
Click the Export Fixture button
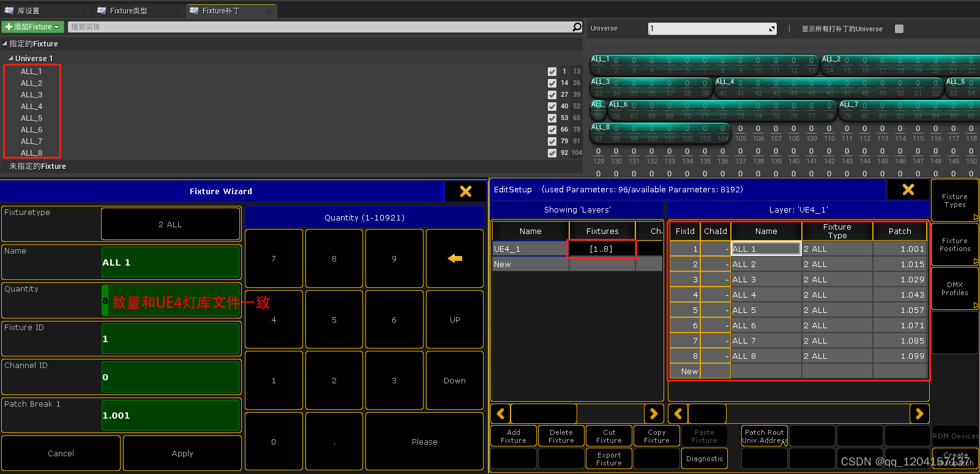point(609,459)
